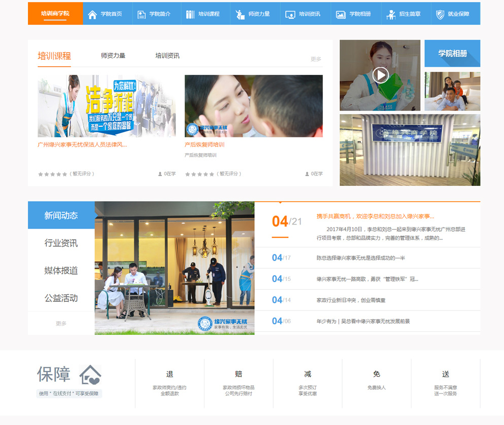This screenshot has height=425, width=504.
Task: Click the screen icon beside 培训资讯
Action: pos(290,14)
